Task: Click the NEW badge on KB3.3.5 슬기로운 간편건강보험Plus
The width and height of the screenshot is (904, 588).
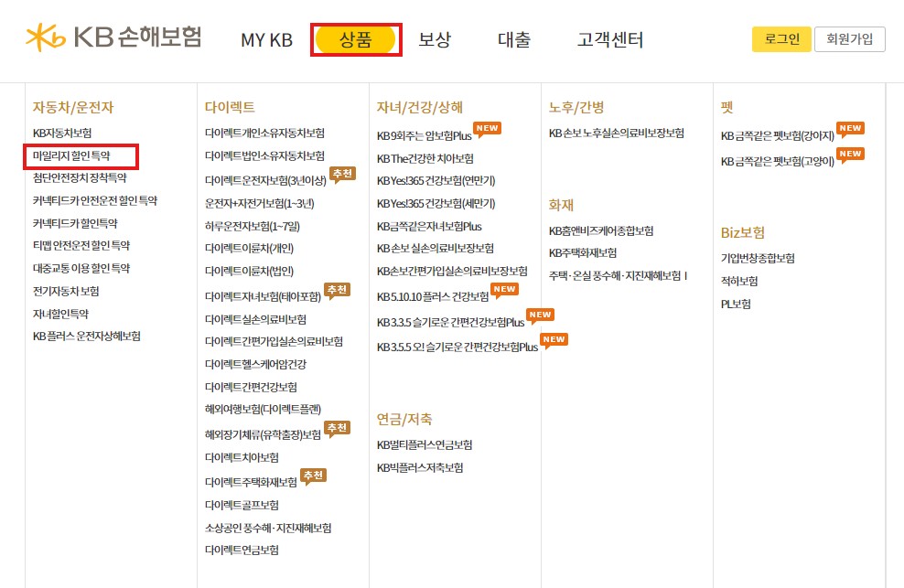Action: coord(539,314)
